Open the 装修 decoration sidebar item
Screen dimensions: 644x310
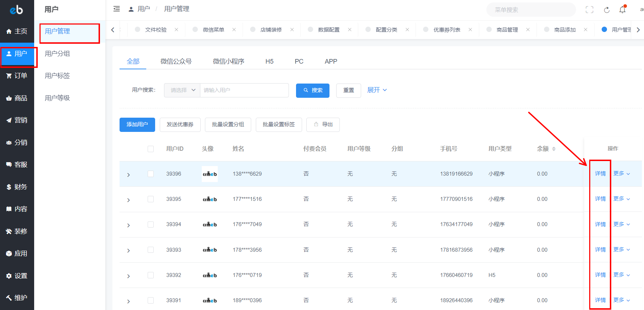pyautogui.click(x=17, y=231)
